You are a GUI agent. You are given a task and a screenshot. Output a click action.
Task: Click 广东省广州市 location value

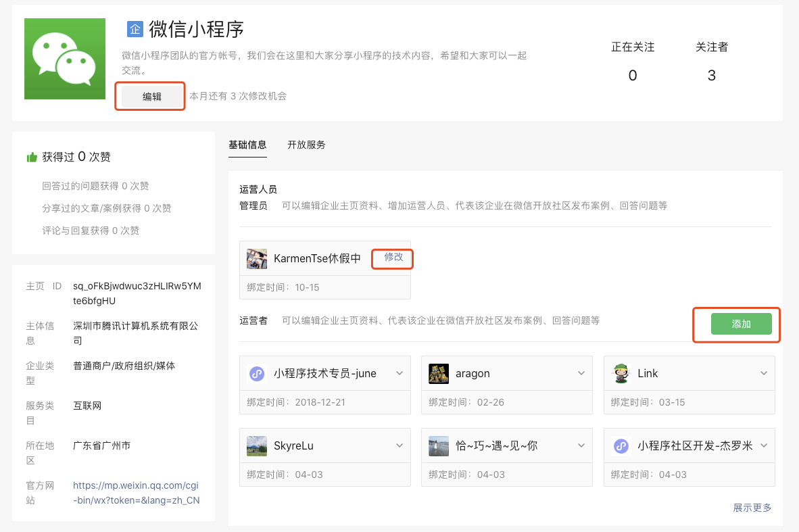pos(101,445)
